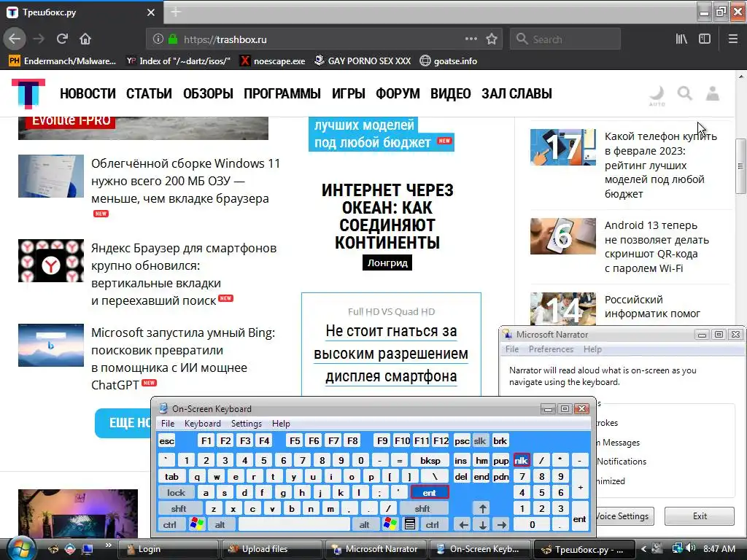Click Exit button in Microsoft Narrator
The image size is (747, 560).
(700, 516)
